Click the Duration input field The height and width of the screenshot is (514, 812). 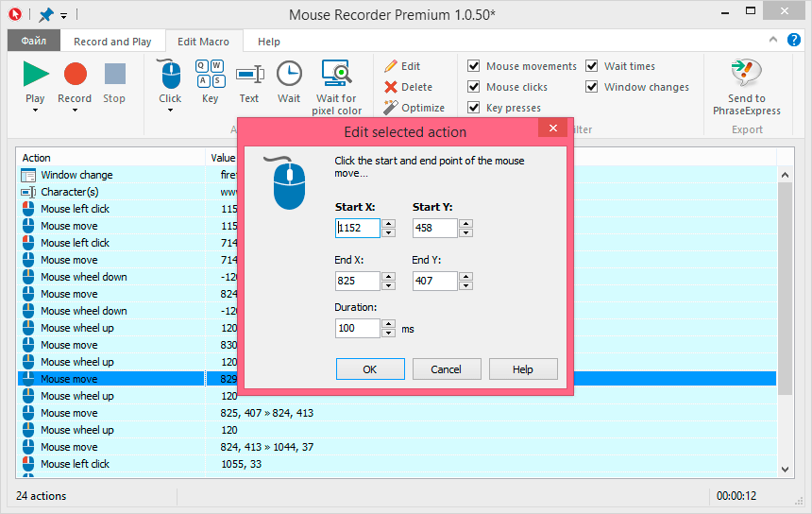point(358,328)
